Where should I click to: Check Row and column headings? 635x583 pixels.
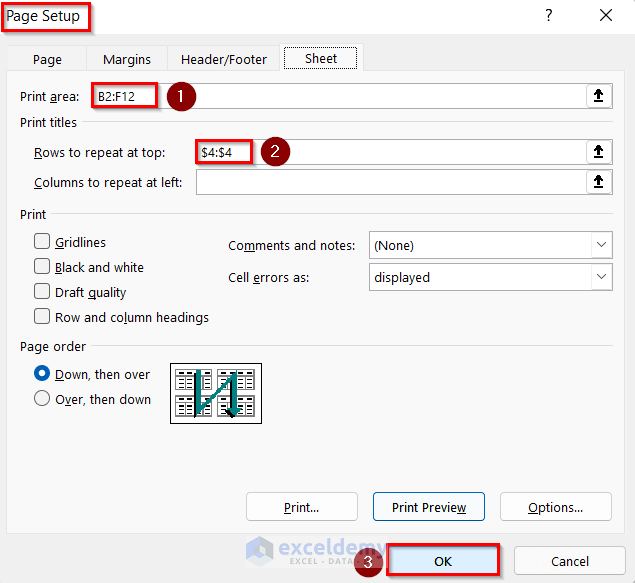[42, 316]
